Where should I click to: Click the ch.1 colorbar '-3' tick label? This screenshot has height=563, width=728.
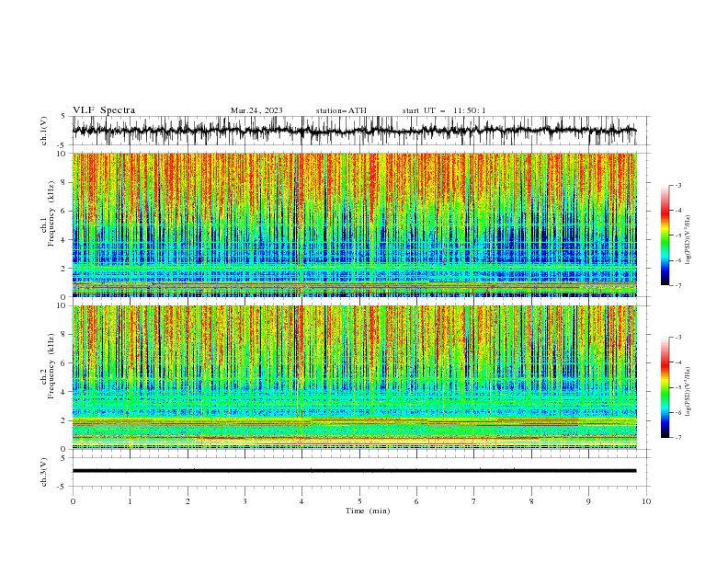677,185
